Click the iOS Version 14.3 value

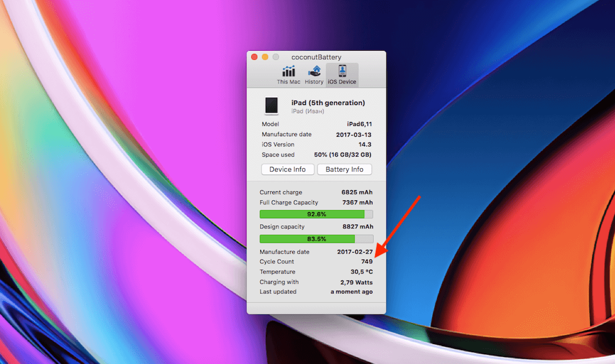pyautogui.click(x=364, y=144)
